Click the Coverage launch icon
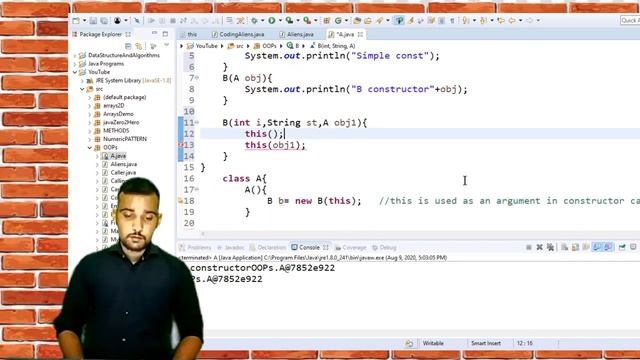 coord(289,20)
